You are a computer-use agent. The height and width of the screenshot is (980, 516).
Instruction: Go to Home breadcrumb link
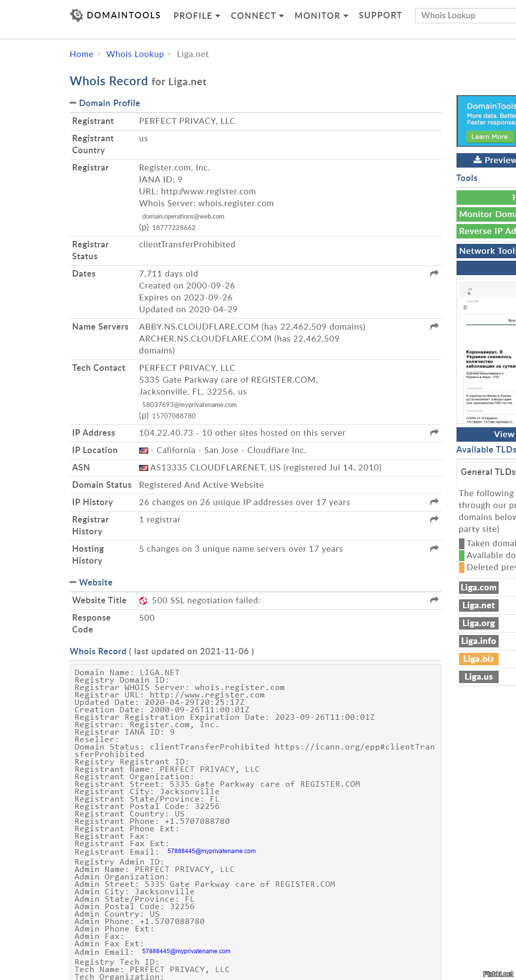(x=82, y=54)
